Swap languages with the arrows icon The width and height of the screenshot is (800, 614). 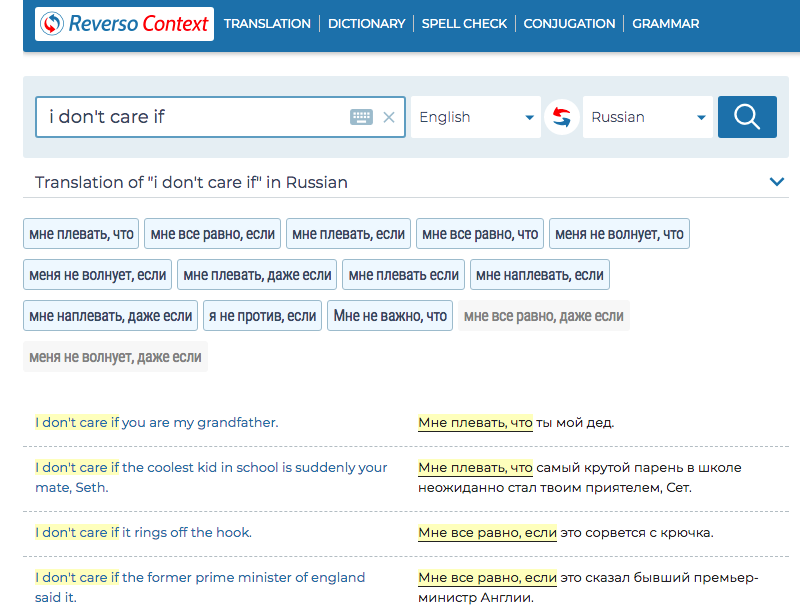pyautogui.click(x=562, y=117)
